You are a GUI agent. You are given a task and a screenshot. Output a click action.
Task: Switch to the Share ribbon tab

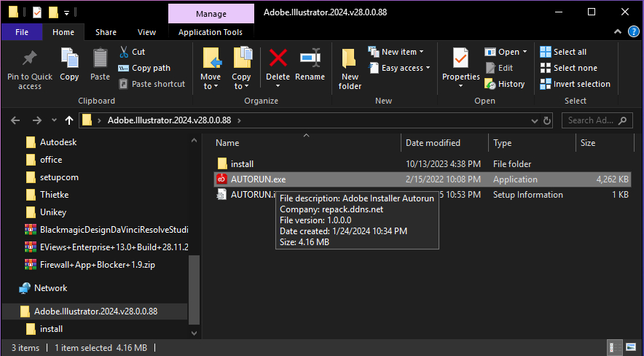click(x=106, y=32)
